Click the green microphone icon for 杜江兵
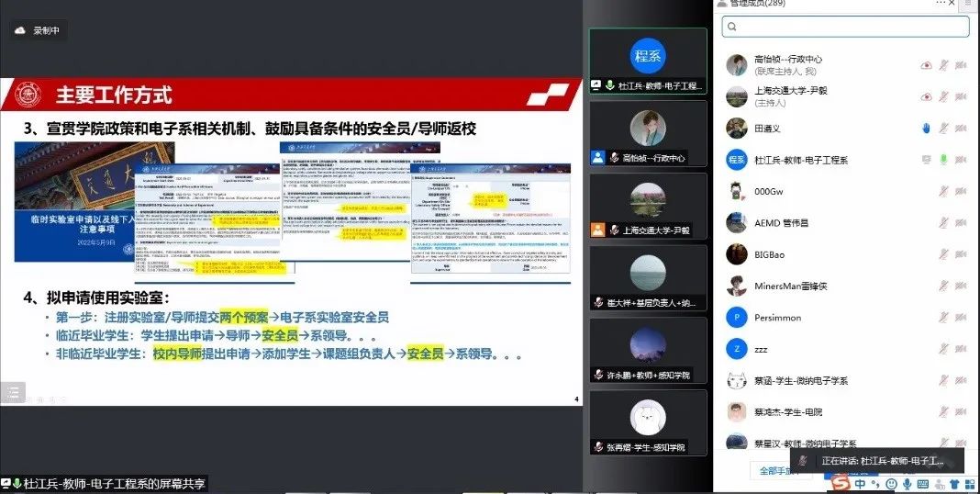 943,159
